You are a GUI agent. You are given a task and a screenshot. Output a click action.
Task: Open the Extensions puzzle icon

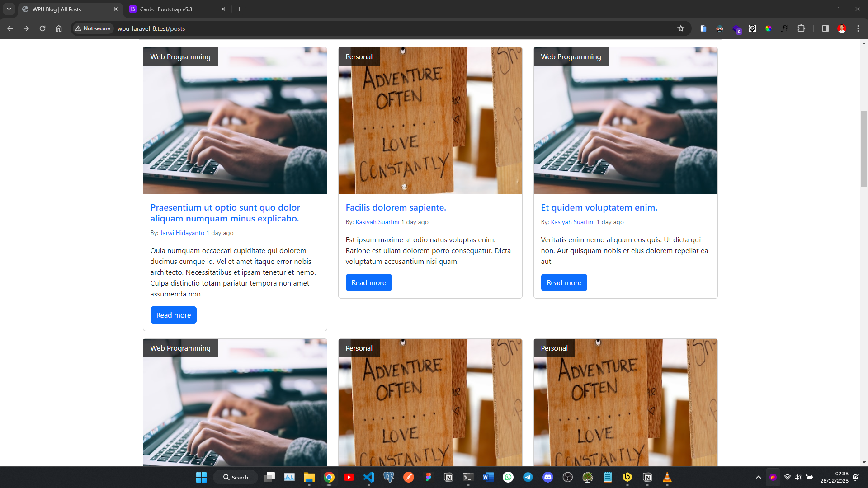click(x=801, y=28)
